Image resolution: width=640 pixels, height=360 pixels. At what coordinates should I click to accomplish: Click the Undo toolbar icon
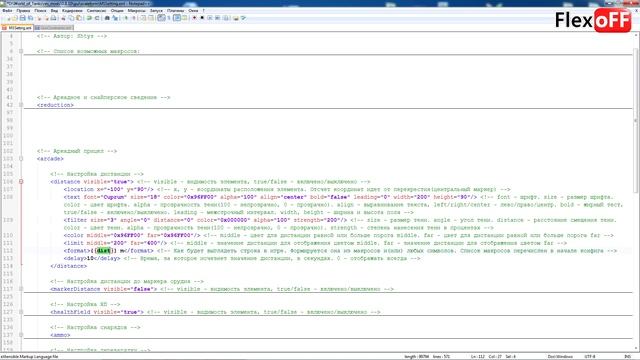(89, 18)
